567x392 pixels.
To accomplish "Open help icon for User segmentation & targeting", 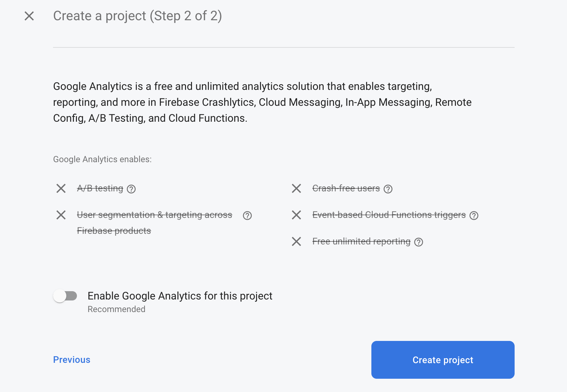I will coord(247,216).
